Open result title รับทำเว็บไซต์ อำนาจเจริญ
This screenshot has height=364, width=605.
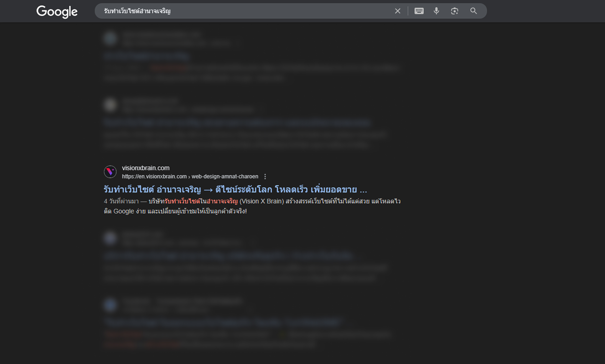235,189
